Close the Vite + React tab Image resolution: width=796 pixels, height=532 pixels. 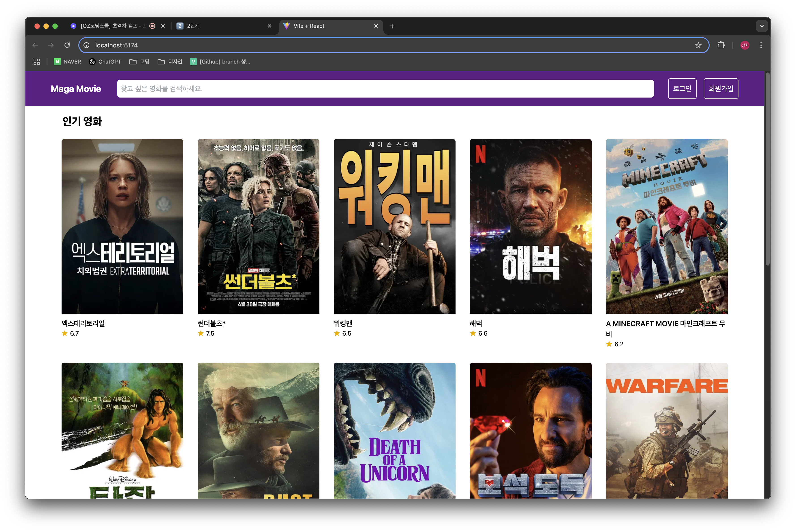[376, 26]
